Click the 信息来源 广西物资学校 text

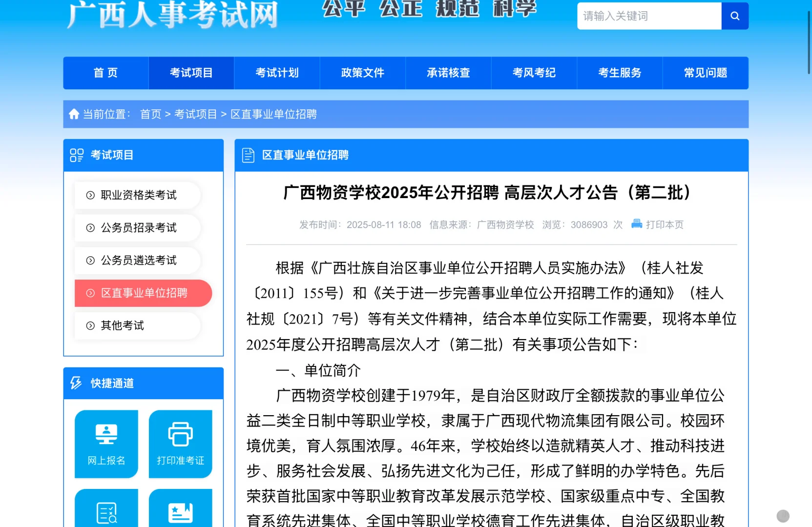click(482, 224)
